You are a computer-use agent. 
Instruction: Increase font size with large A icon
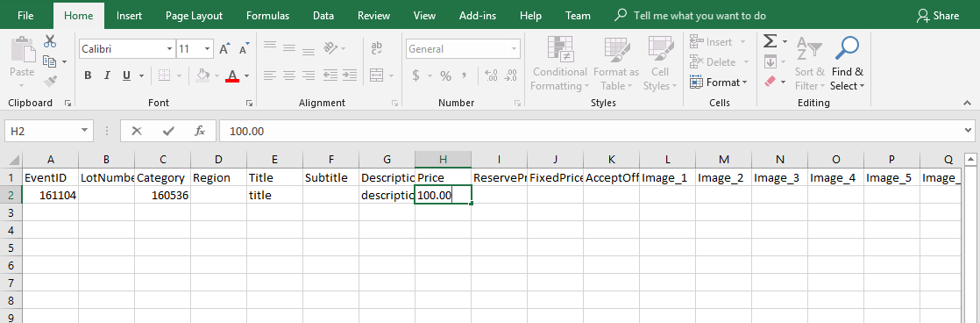(225, 49)
